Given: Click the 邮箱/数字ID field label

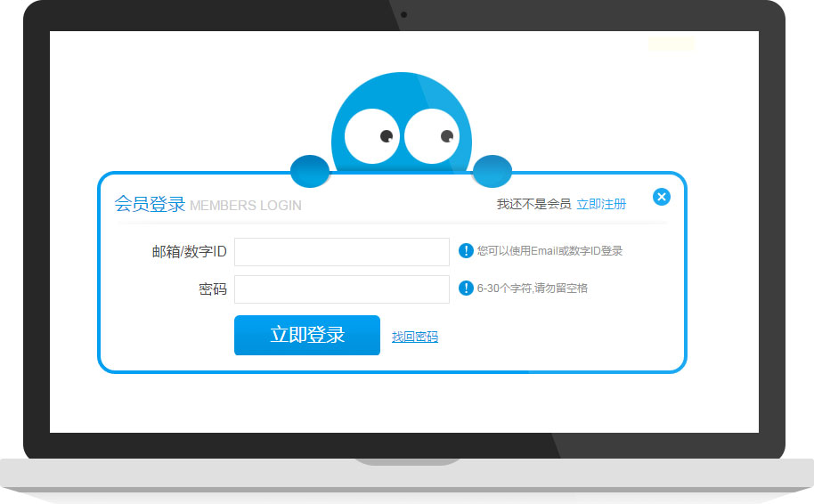Looking at the screenshot, I should pos(190,252).
